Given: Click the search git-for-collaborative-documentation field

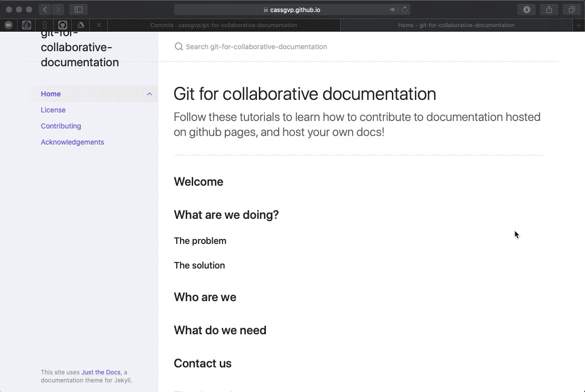Looking at the screenshot, I should point(256,47).
